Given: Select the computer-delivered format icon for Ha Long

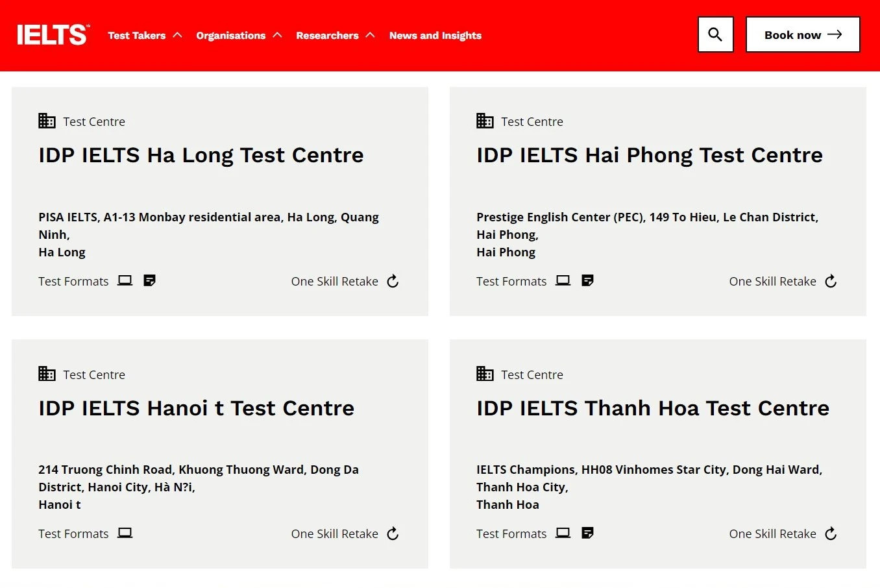Looking at the screenshot, I should (x=125, y=280).
